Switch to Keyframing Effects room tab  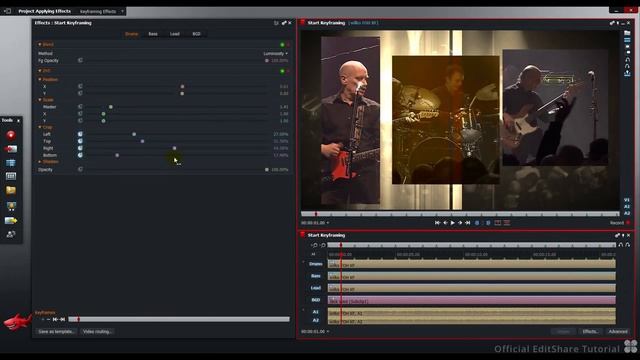[98, 11]
